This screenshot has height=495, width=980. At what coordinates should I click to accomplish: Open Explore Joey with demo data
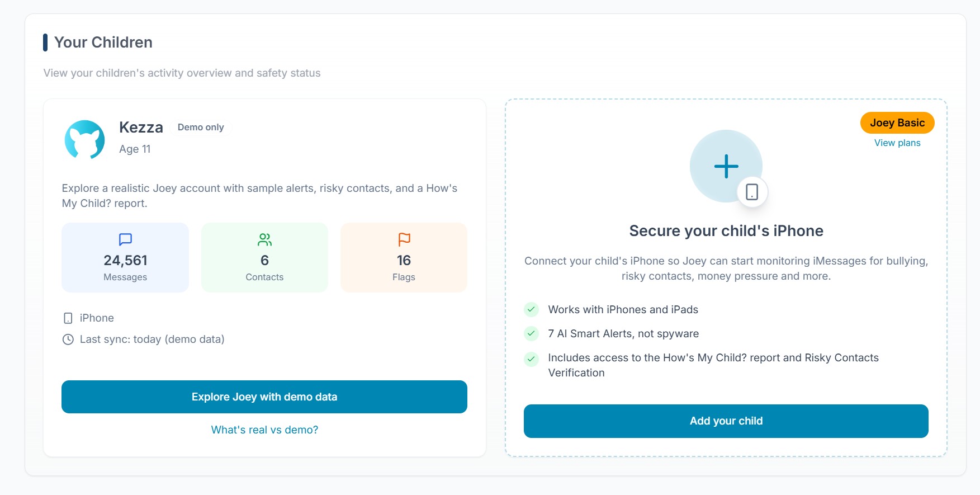[264, 397]
